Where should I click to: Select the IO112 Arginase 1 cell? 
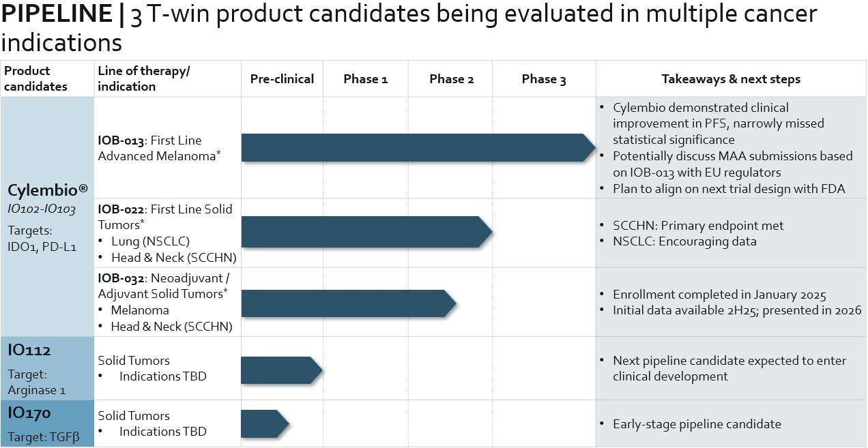point(47,368)
